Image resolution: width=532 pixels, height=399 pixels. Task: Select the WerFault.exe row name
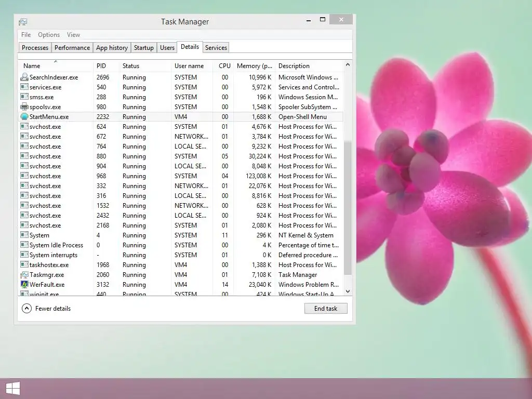(x=47, y=284)
